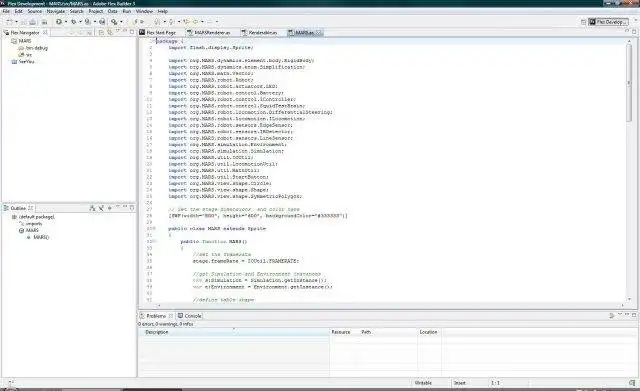The height and width of the screenshot is (391, 640).
Task: Minimize the Flex Navigator panel
Action: [124, 31]
